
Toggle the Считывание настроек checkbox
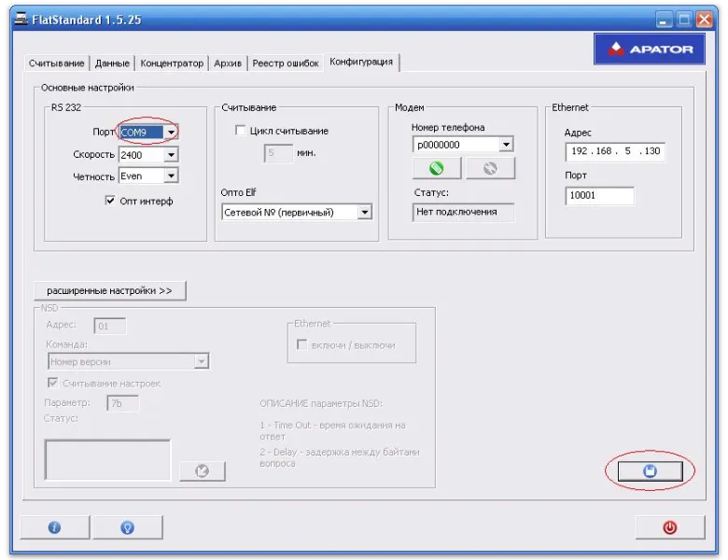53,383
